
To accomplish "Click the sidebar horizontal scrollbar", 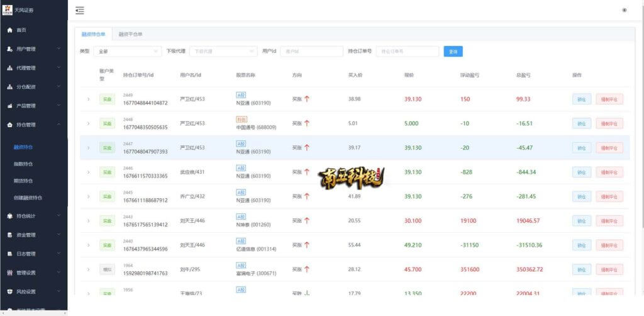I will point(34,313).
